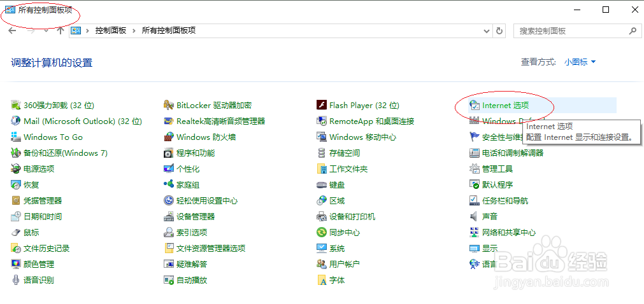Click the 语音识别 microphone icon
The image size is (644, 304).
tap(16, 280)
